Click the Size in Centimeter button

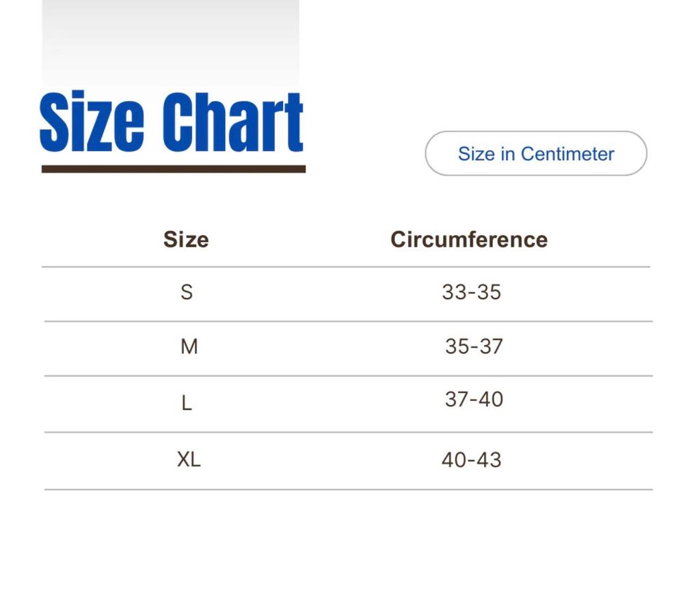click(x=535, y=154)
